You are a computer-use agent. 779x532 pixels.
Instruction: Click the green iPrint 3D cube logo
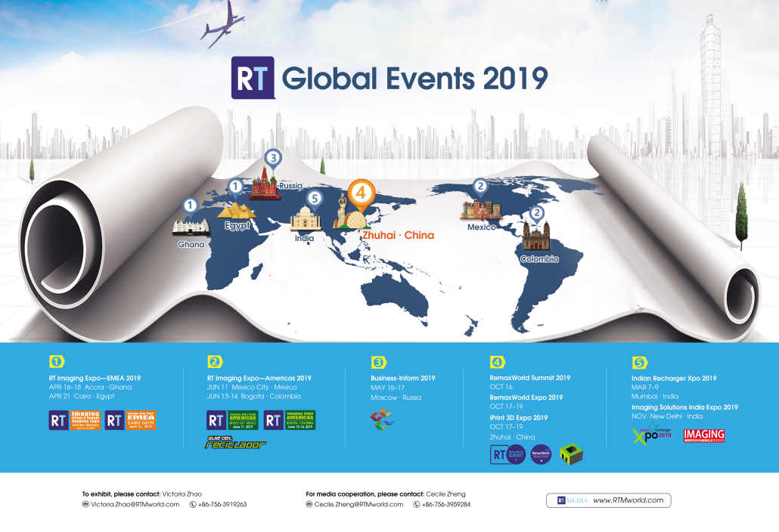point(571,455)
